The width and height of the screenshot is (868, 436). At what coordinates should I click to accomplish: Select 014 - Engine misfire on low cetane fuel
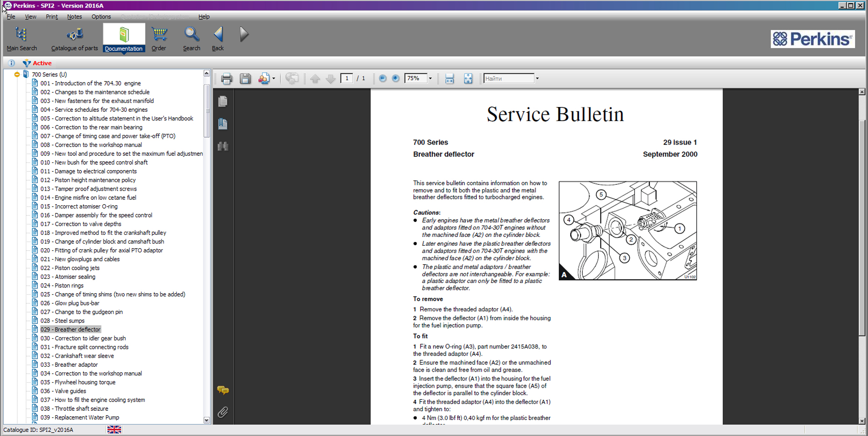click(x=88, y=197)
